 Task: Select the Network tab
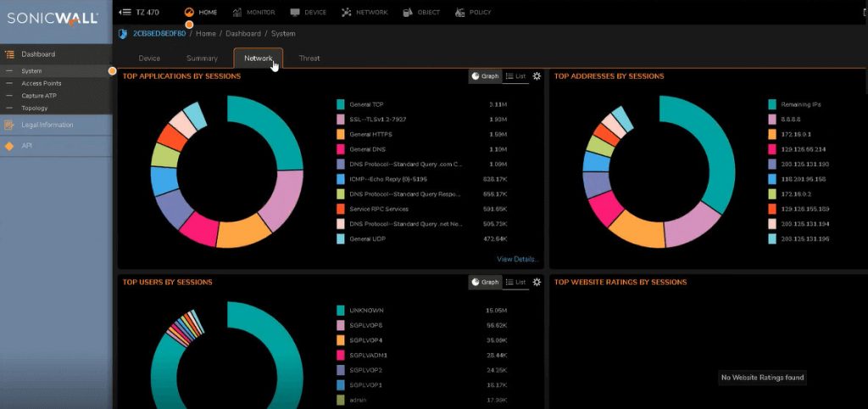pos(258,59)
